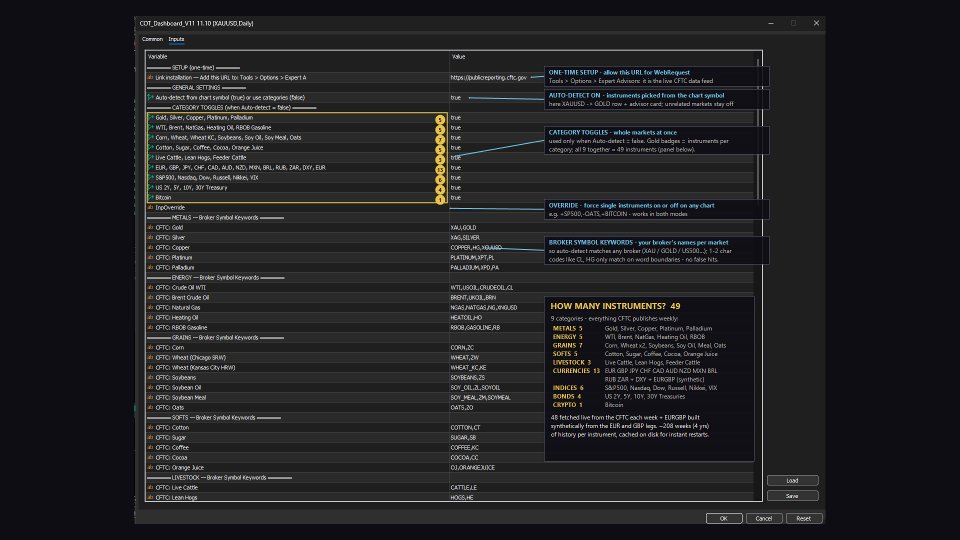Select the CFTC: Soybean Oil row label
The width and height of the screenshot is (960, 540).
(178, 388)
